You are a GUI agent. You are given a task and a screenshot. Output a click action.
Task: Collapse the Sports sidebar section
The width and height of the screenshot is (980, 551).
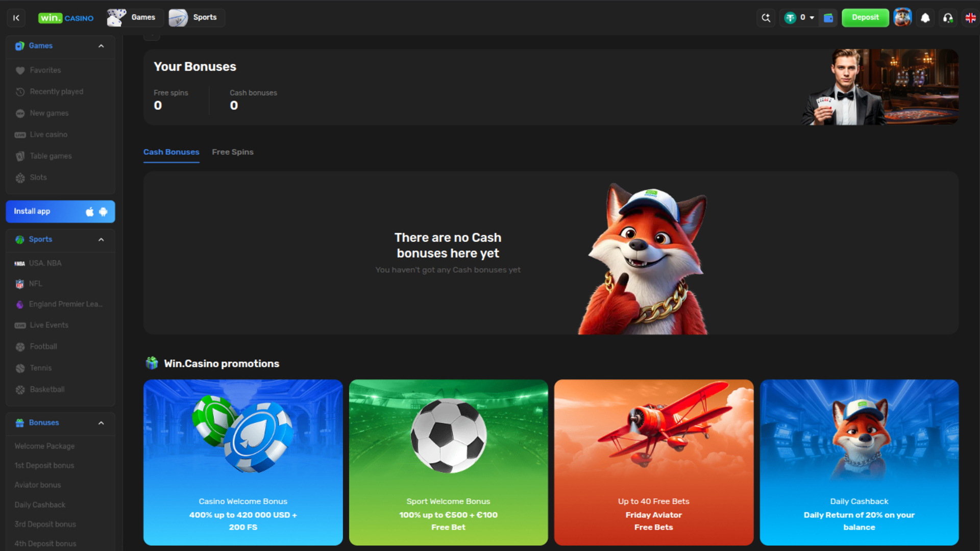click(x=101, y=239)
